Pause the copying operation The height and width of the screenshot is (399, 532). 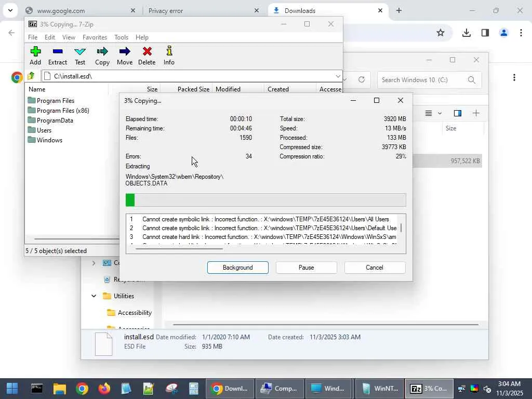(x=306, y=268)
